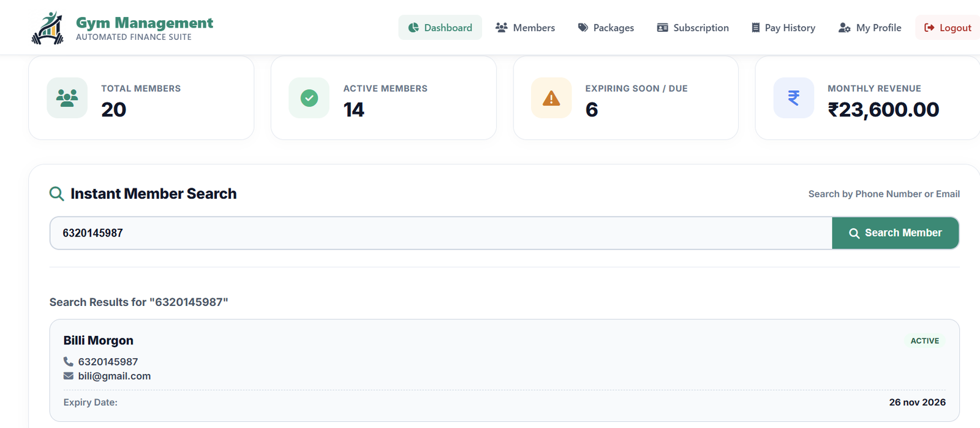This screenshot has height=428, width=980.
Task: Go to the Members page
Action: (525, 28)
